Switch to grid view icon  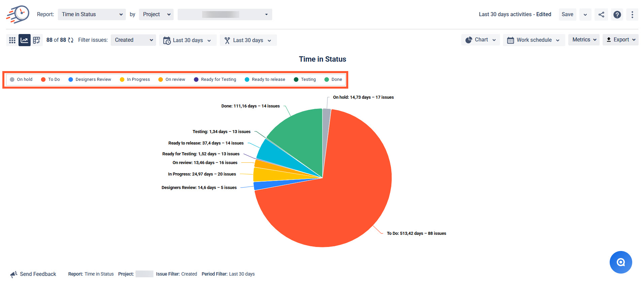tap(12, 40)
